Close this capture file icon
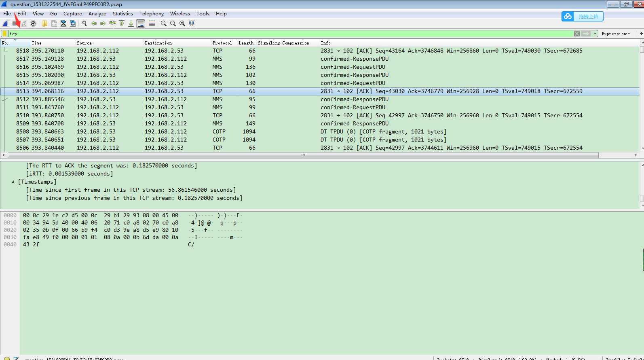 point(63,23)
